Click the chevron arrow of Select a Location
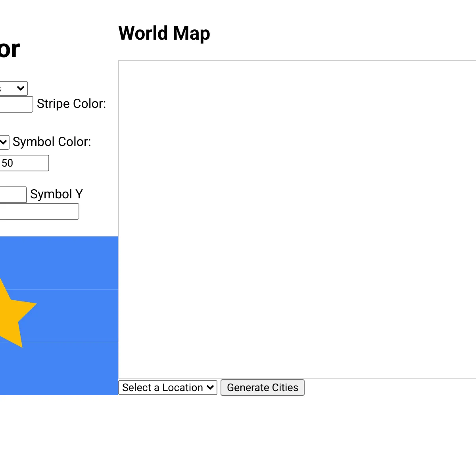Screen dimensions: 476x476 [x=210, y=388]
